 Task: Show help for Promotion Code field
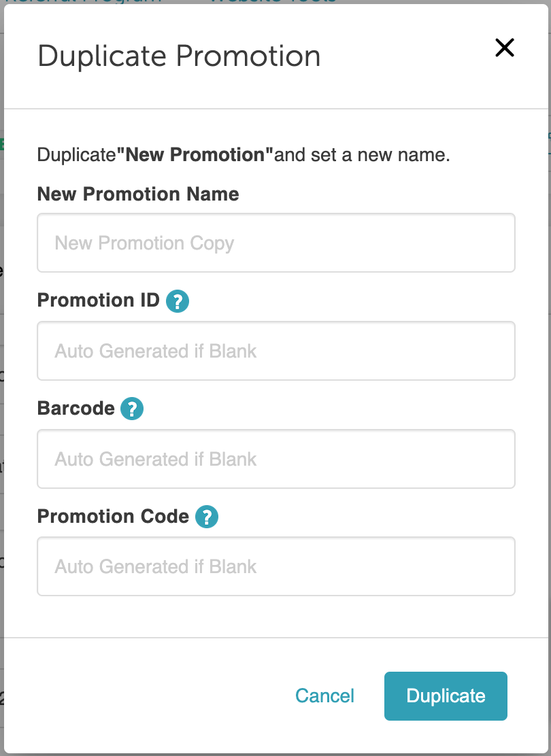tap(207, 517)
